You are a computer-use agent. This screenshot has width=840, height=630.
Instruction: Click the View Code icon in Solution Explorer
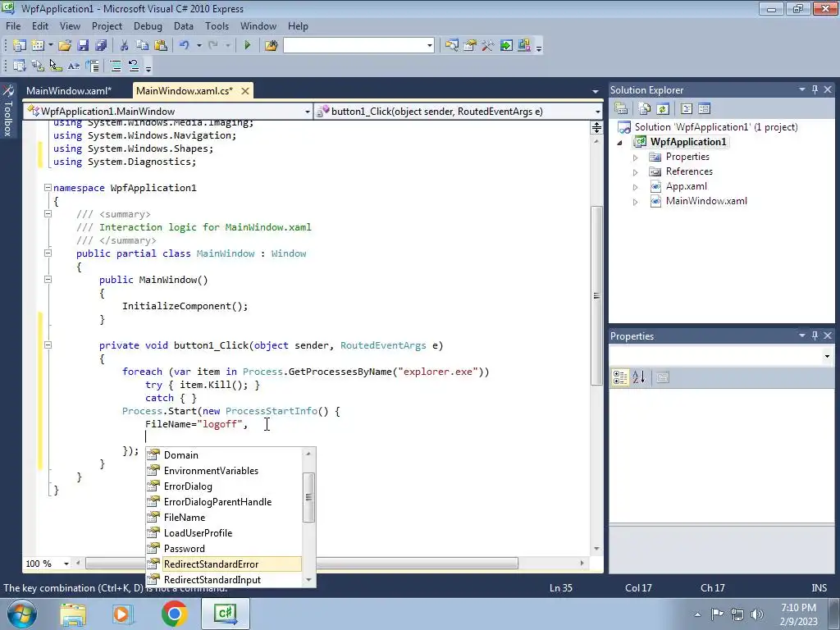click(x=687, y=109)
